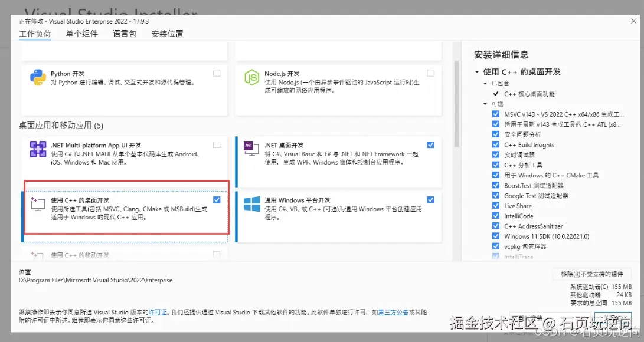
Task: Click the .NET 桌面开发 workload icon
Action: (252, 147)
